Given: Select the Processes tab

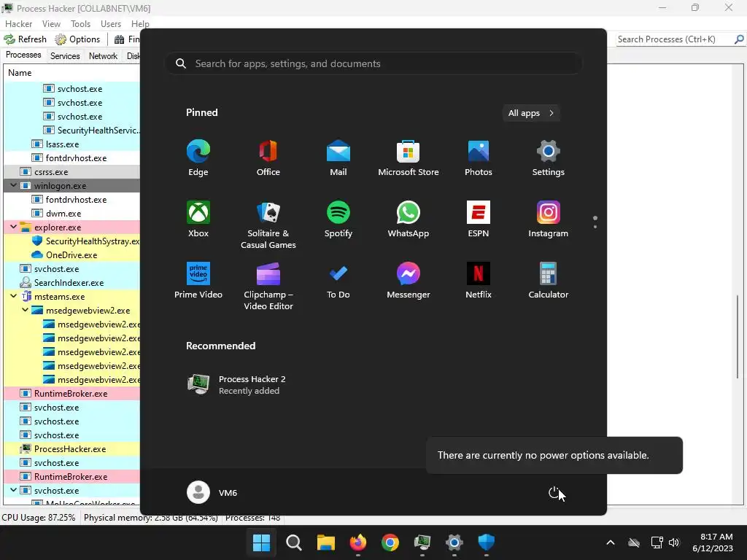Looking at the screenshot, I should 23,55.
